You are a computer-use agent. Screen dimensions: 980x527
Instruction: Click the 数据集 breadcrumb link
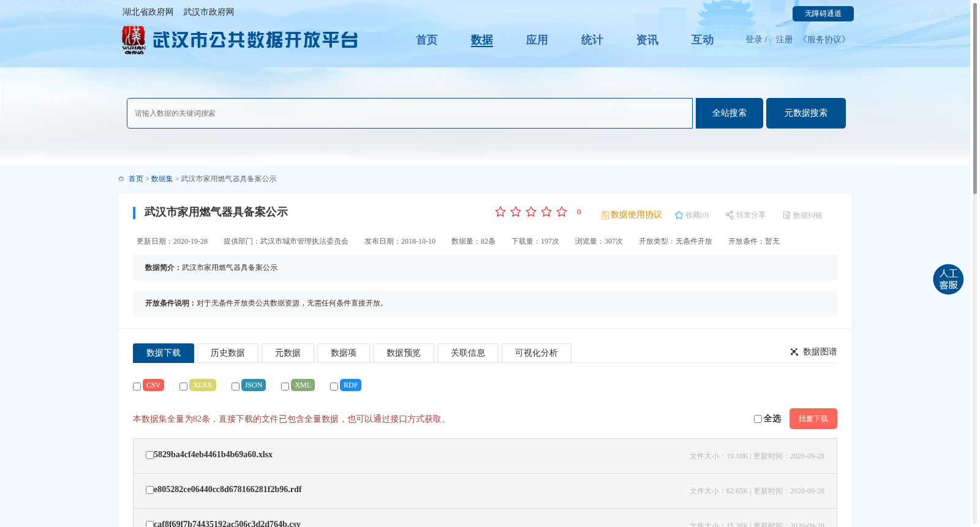(162, 179)
